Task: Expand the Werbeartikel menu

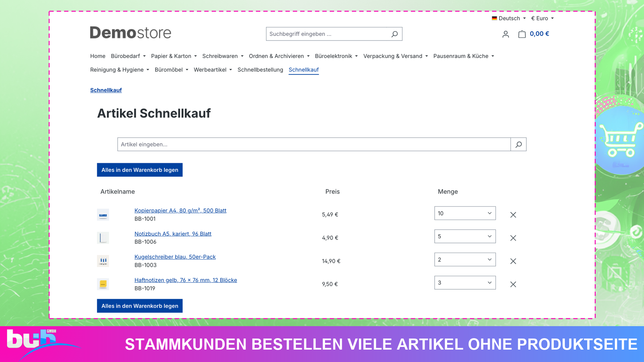Action: click(x=213, y=70)
